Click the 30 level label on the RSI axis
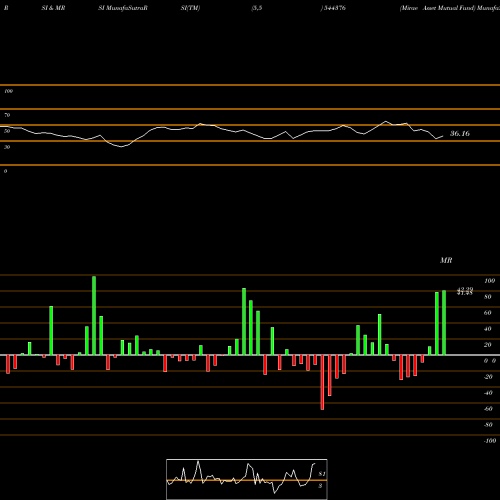The height and width of the screenshot is (500, 500). click(7, 147)
